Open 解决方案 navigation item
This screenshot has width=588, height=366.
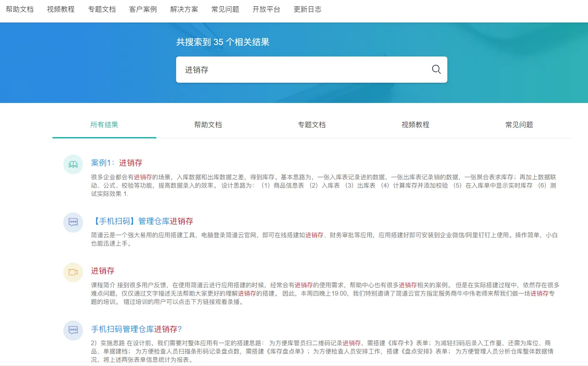point(184,9)
